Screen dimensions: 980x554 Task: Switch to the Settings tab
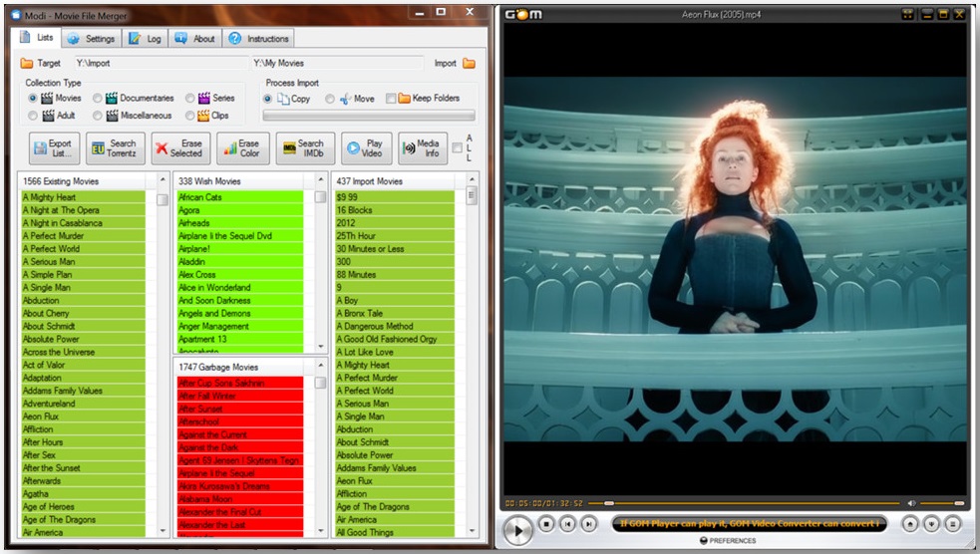(92, 39)
